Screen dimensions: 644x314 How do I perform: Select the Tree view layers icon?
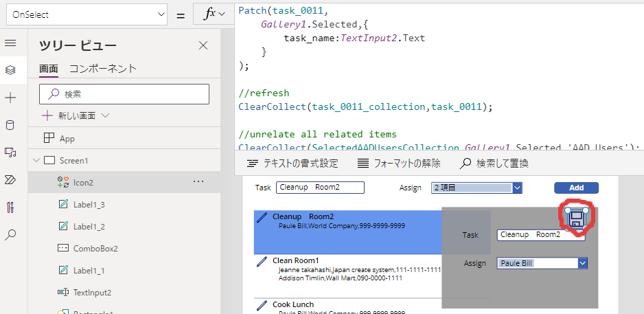10,70
